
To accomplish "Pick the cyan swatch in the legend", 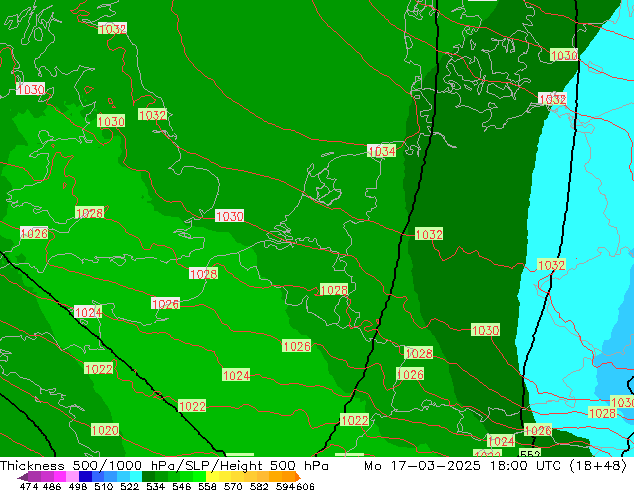I will [x=136, y=476].
